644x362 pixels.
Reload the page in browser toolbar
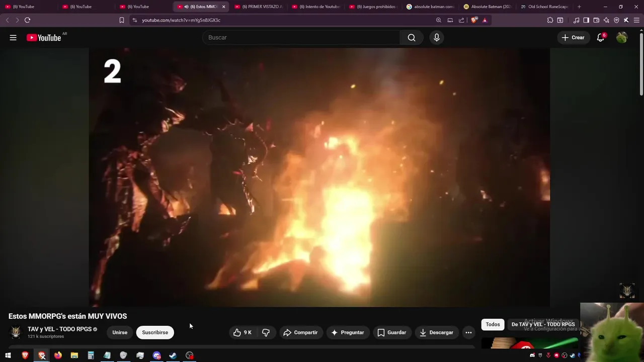(27, 20)
